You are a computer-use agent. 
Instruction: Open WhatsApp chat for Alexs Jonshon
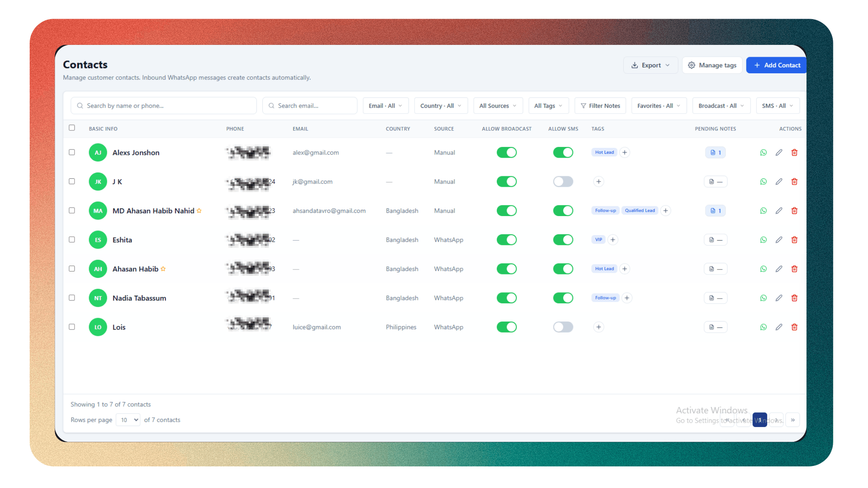[763, 152]
